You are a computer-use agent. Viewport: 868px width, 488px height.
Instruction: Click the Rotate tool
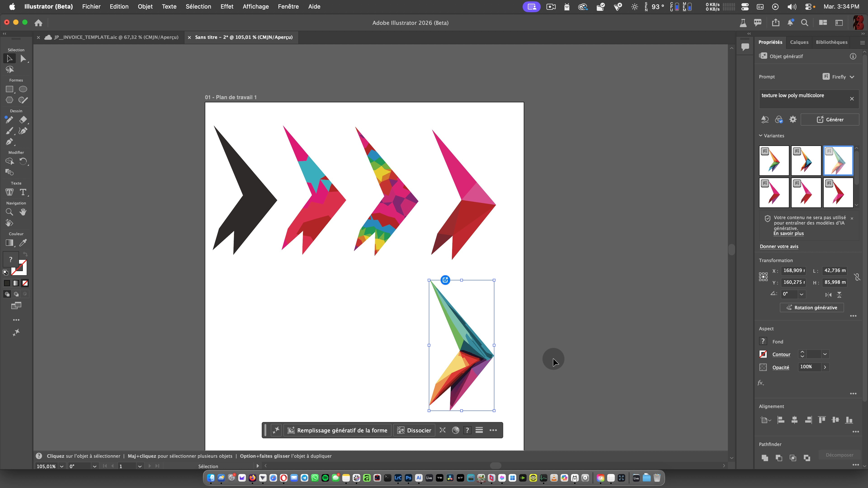(23, 161)
